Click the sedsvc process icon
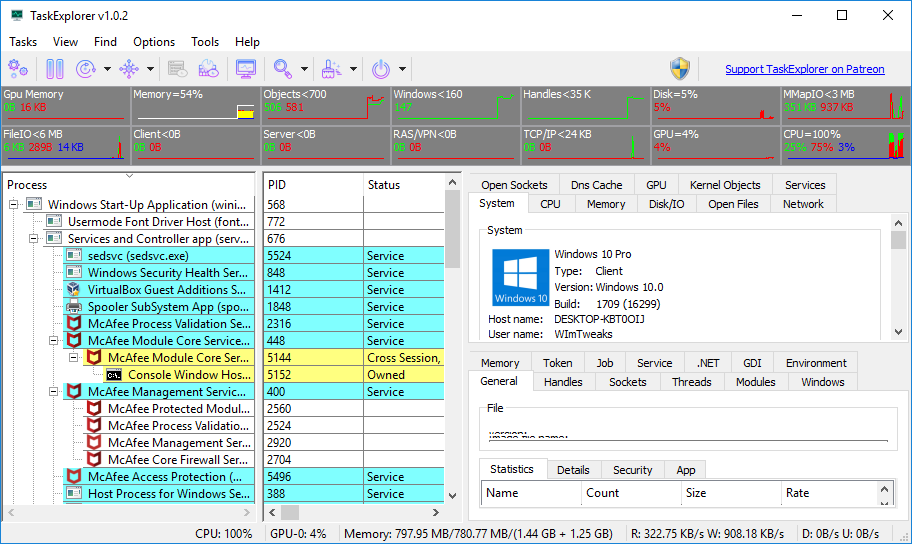 pyautogui.click(x=73, y=255)
